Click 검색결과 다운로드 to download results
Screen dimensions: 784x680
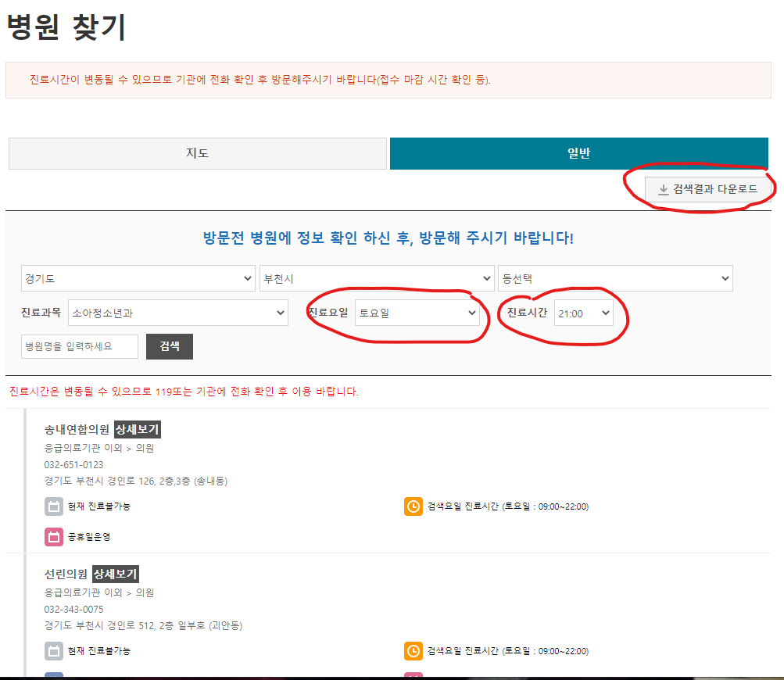pos(707,188)
